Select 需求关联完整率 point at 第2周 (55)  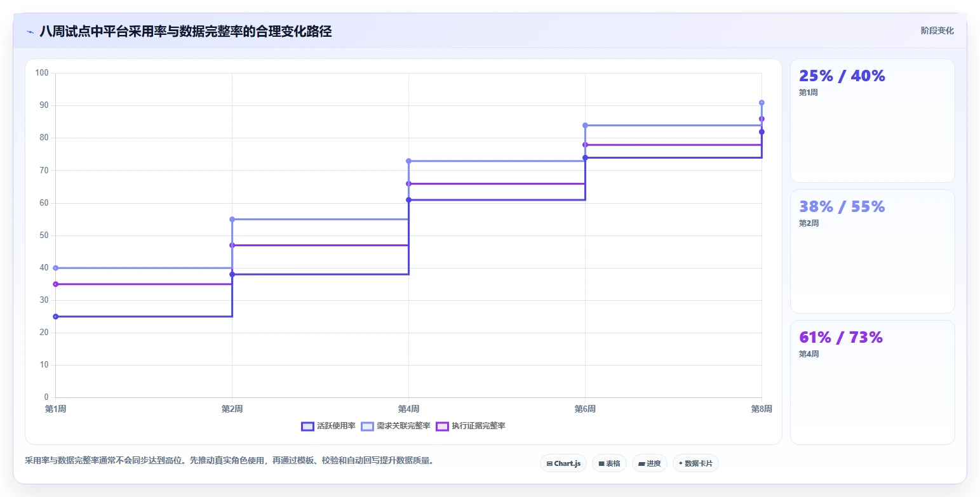pyautogui.click(x=232, y=219)
